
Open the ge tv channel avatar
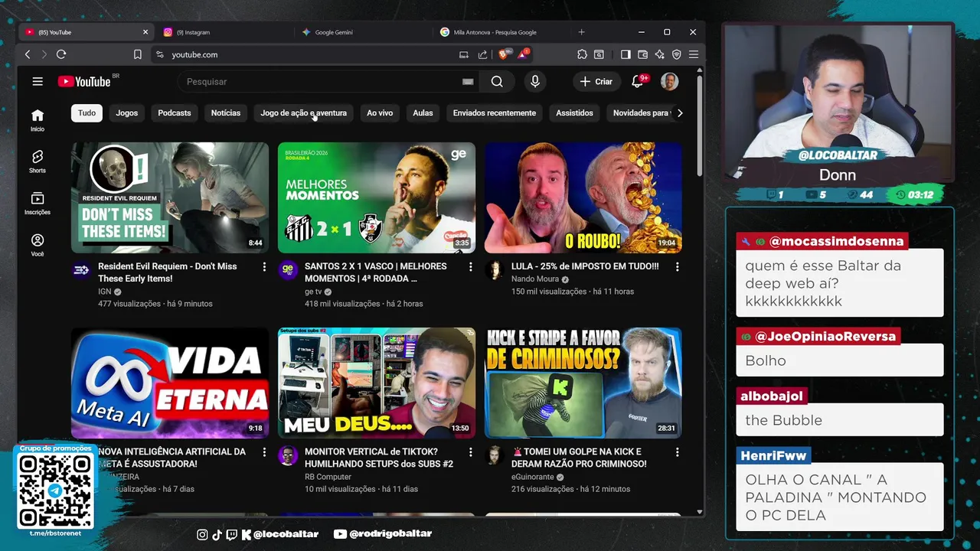click(288, 269)
